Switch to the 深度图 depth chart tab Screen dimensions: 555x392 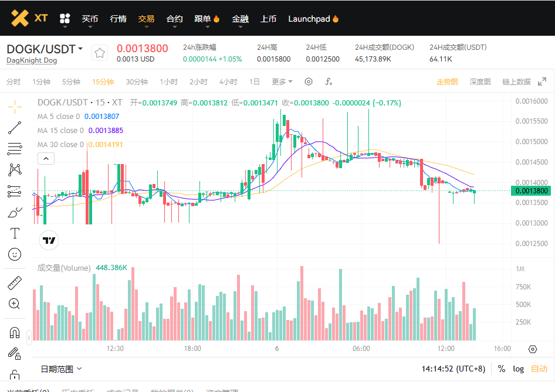tap(480, 82)
